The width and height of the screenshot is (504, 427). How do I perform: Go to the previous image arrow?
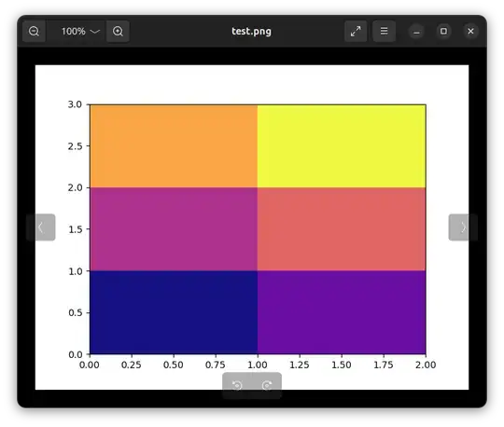[x=41, y=227]
